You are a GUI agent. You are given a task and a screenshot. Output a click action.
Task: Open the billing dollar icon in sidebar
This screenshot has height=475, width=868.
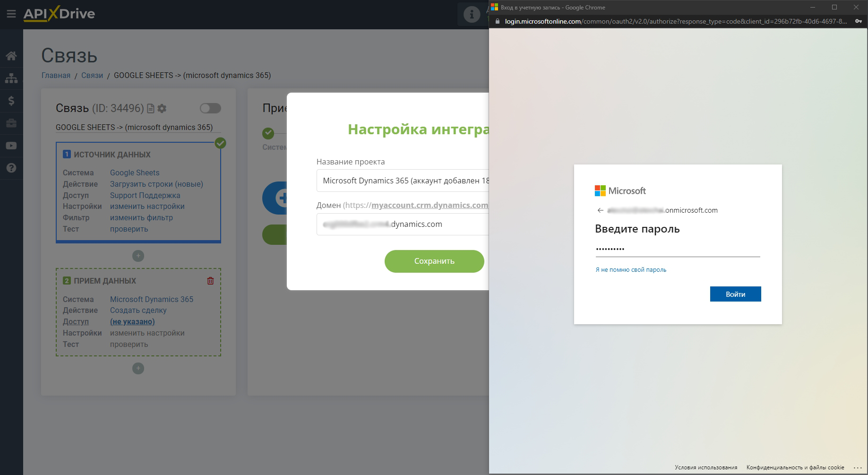(x=11, y=101)
